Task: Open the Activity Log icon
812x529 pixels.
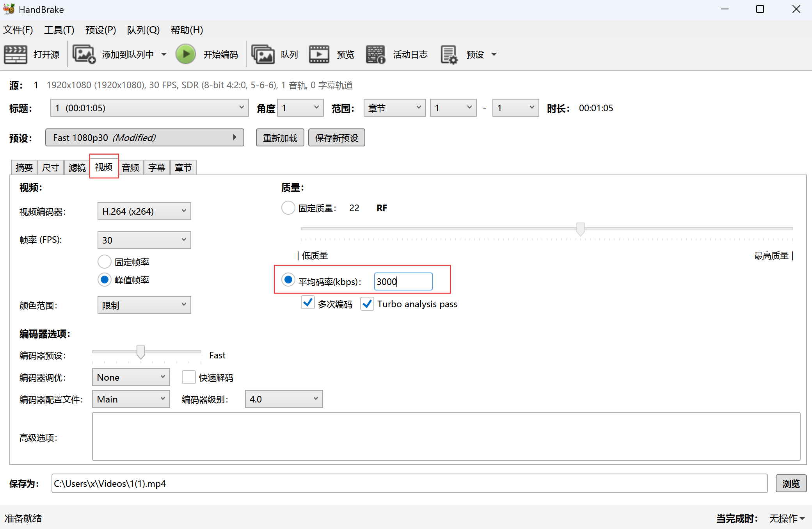Action: 375,54
